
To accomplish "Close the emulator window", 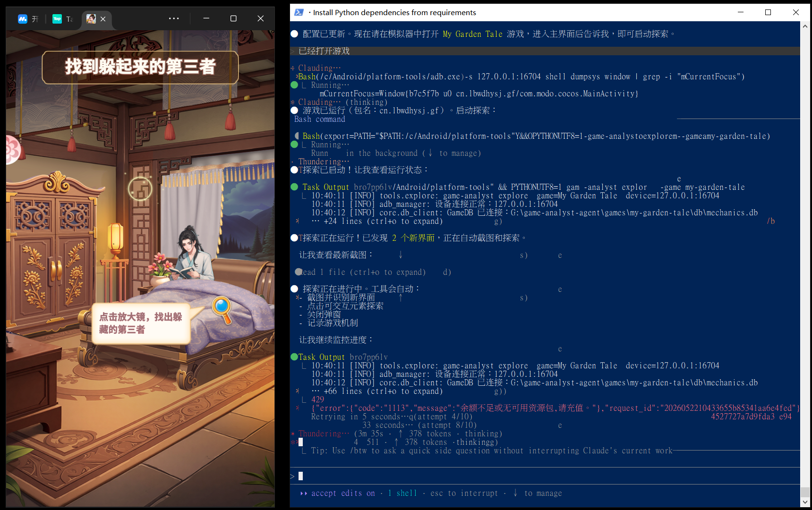I will [x=261, y=18].
